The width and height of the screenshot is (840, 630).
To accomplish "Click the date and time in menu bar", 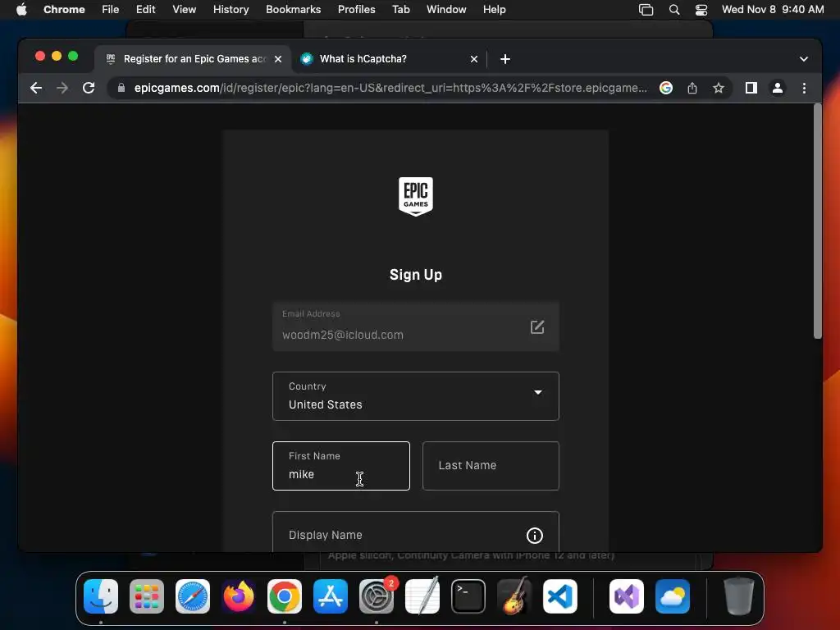I will point(773,9).
